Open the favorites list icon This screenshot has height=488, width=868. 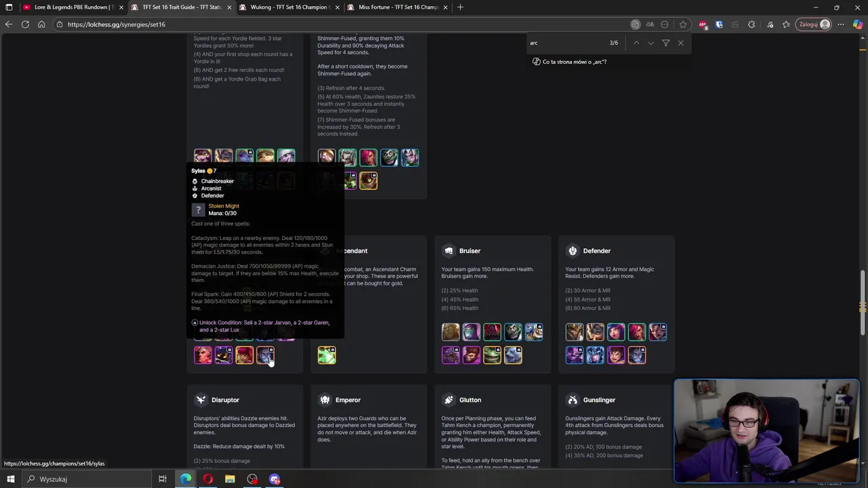[786, 24]
